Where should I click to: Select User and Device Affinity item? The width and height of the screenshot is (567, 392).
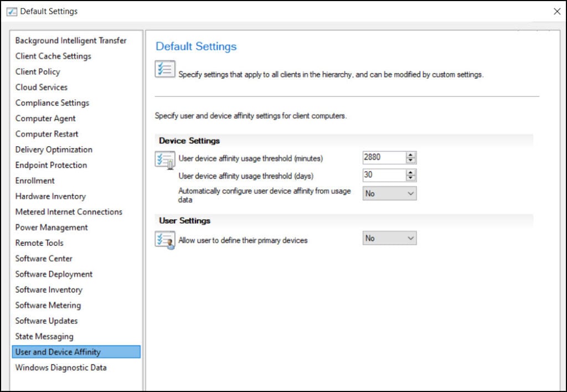pos(76,352)
